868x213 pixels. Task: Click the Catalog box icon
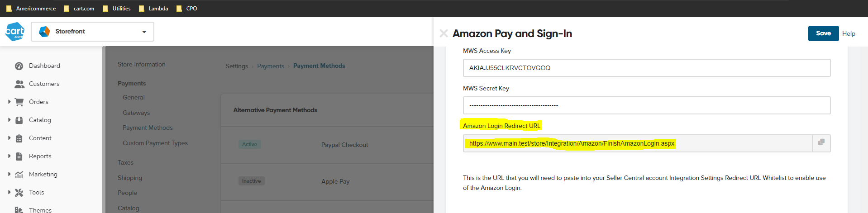pos(19,120)
